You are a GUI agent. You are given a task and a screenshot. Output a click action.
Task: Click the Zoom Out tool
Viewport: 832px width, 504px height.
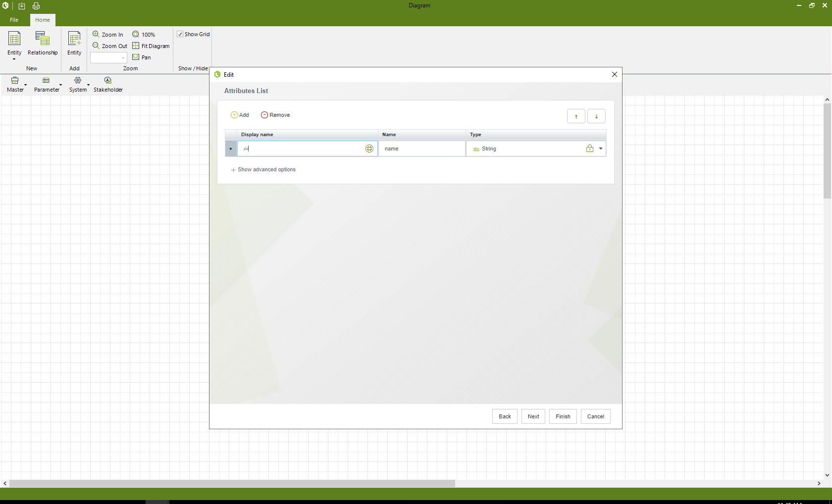[x=110, y=46]
